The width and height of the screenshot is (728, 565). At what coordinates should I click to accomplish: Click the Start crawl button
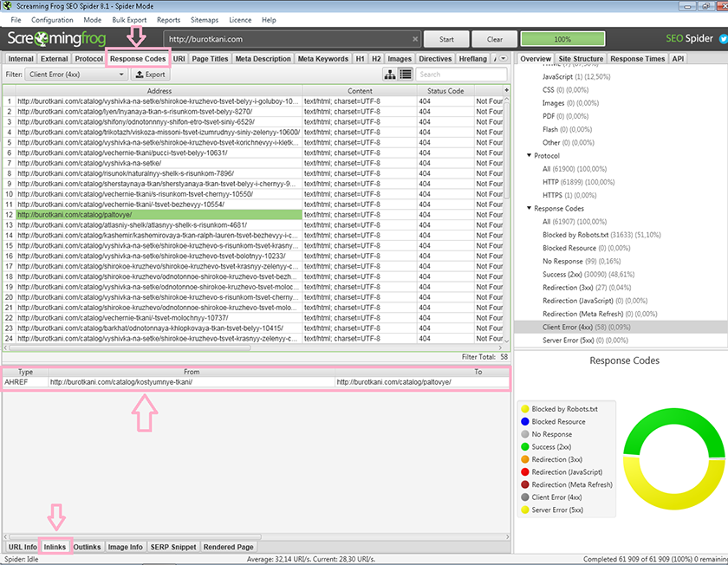pos(446,40)
